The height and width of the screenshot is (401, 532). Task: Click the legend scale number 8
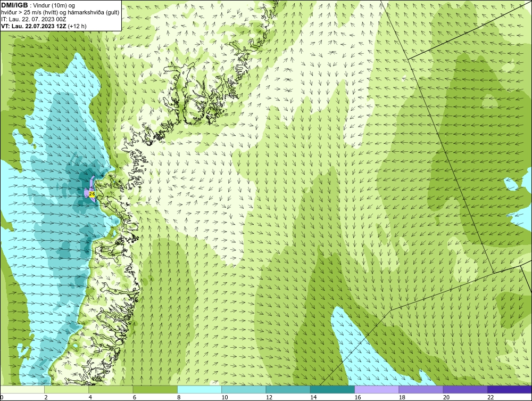coord(179,397)
